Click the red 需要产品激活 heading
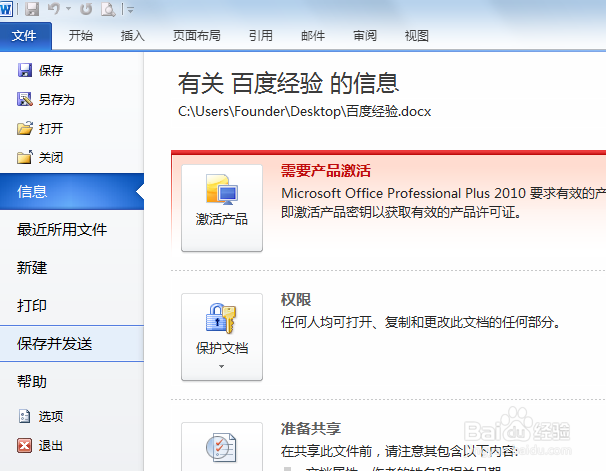This screenshot has width=606, height=471. pos(326,170)
